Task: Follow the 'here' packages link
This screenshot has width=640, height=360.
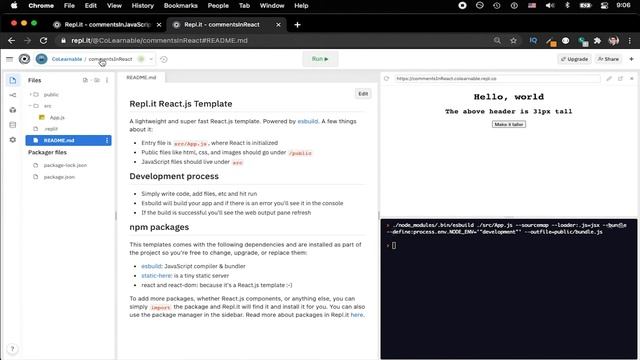Action: (x=356, y=315)
